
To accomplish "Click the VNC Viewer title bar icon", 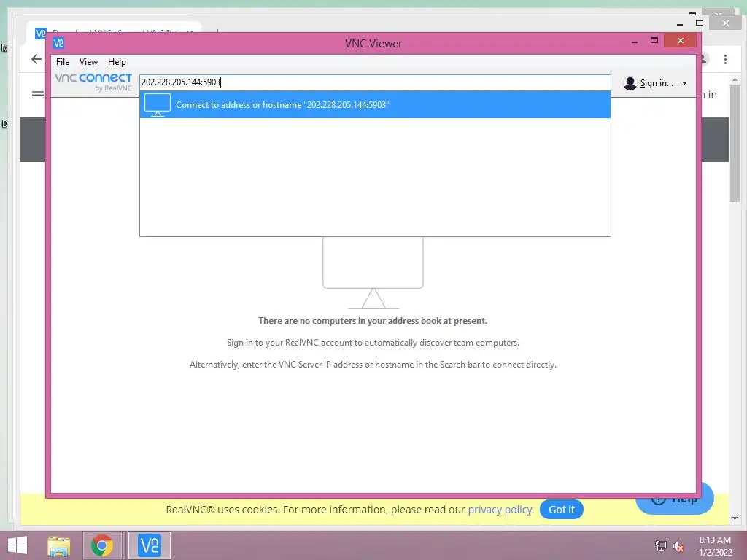I will point(58,43).
